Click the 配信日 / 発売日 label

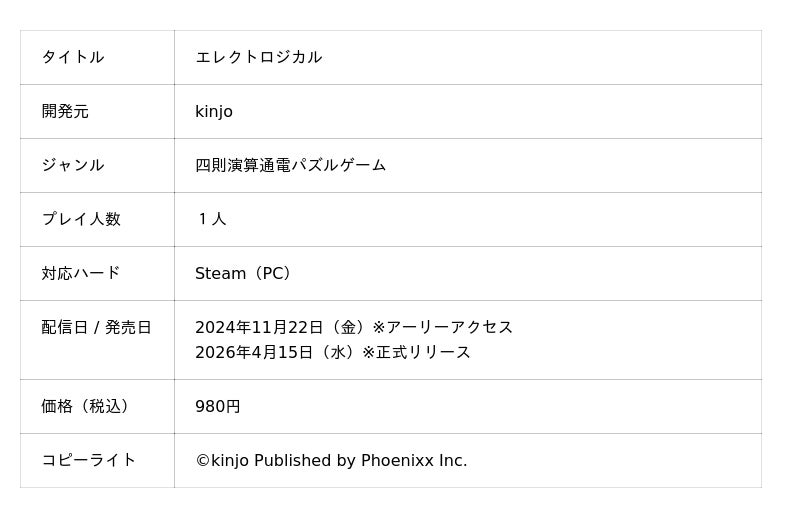point(96,327)
